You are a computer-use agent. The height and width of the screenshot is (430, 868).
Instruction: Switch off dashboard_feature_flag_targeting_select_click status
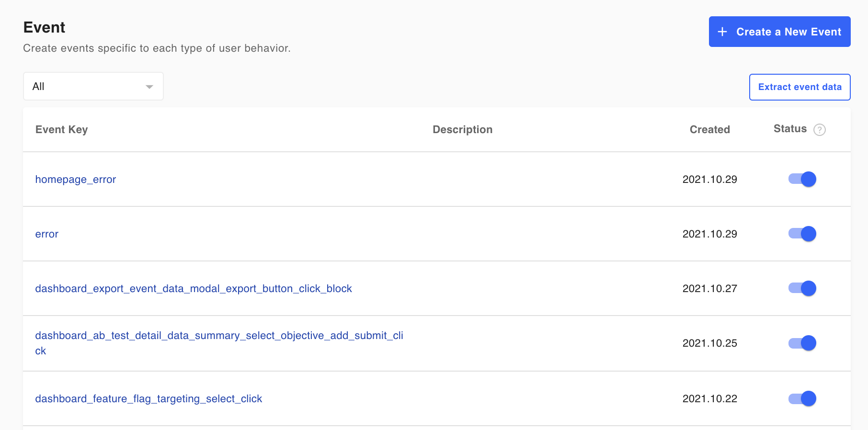[802, 398]
